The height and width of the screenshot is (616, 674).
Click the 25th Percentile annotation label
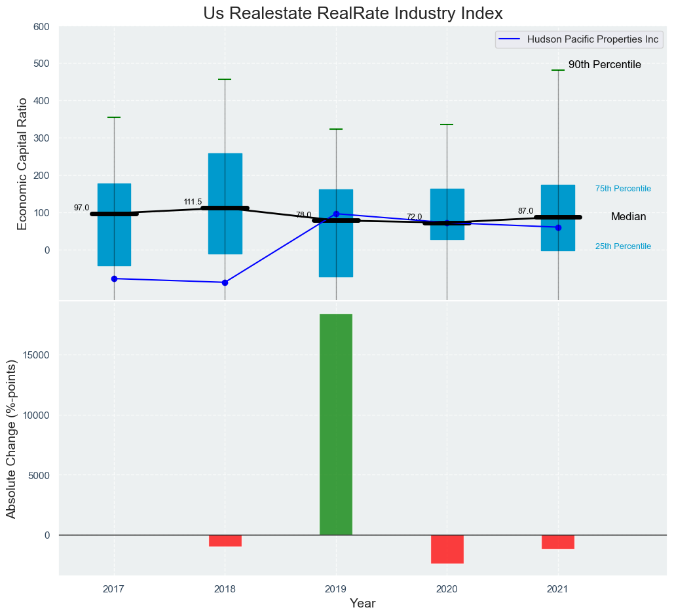tap(623, 246)
